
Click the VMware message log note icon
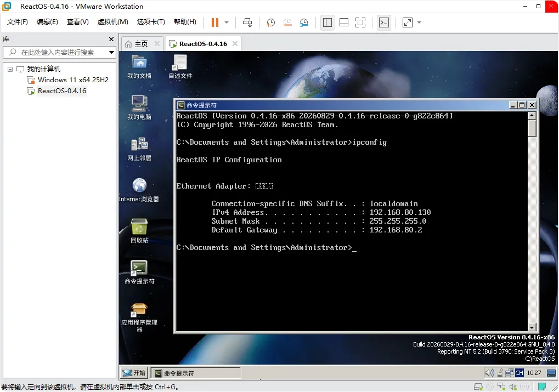click(x=542, y=387)
